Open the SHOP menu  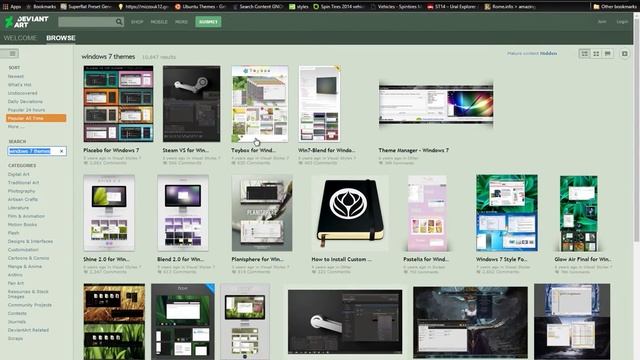pyautogui.click(x=137, y=22)
